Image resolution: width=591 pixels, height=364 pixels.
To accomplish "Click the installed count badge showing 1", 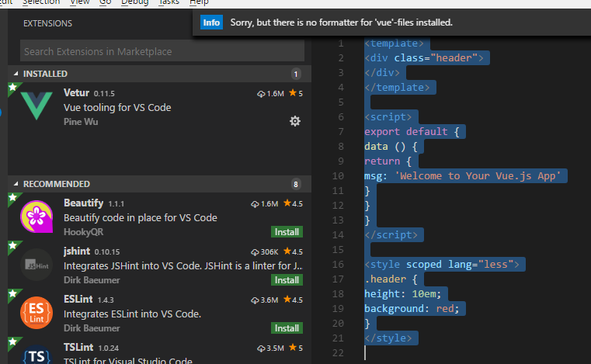I will pyautogui.click(x=296, y=74).
